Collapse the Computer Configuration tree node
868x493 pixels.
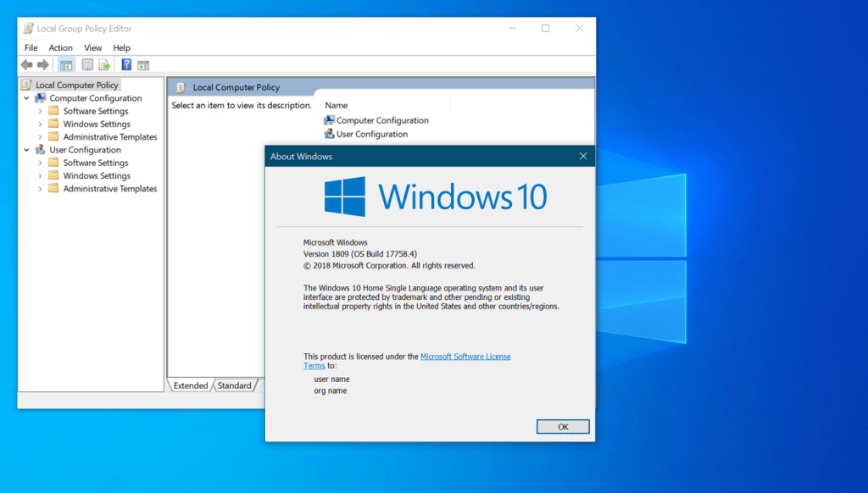coord(26,98)
